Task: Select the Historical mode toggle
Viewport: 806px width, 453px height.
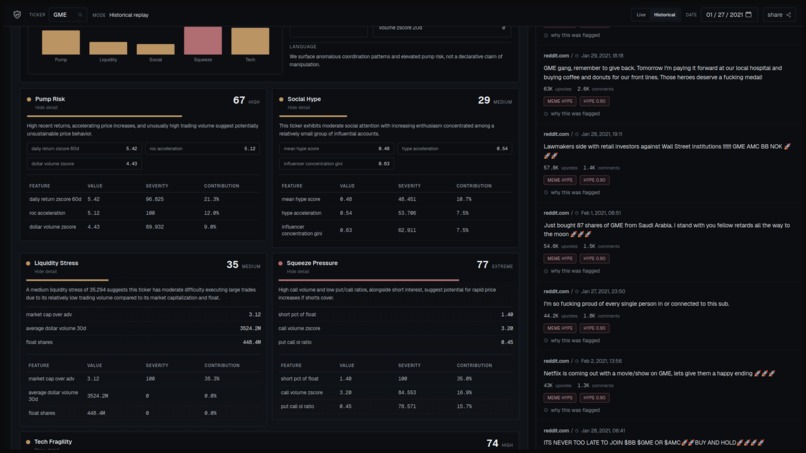Action: click(665, 15)
